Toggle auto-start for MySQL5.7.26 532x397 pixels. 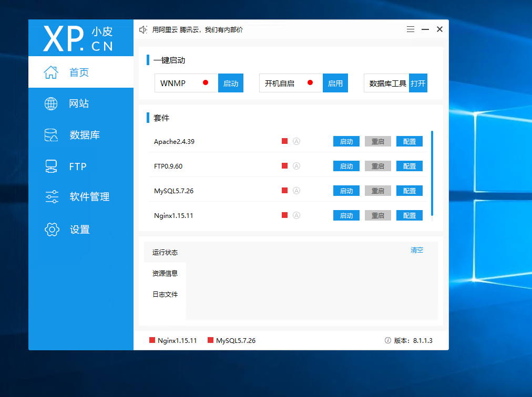point(297,190)
